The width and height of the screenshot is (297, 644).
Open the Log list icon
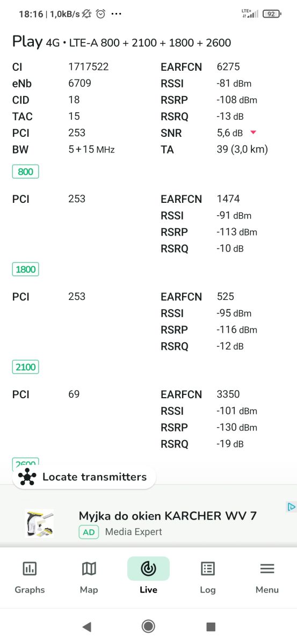(207, 568)
